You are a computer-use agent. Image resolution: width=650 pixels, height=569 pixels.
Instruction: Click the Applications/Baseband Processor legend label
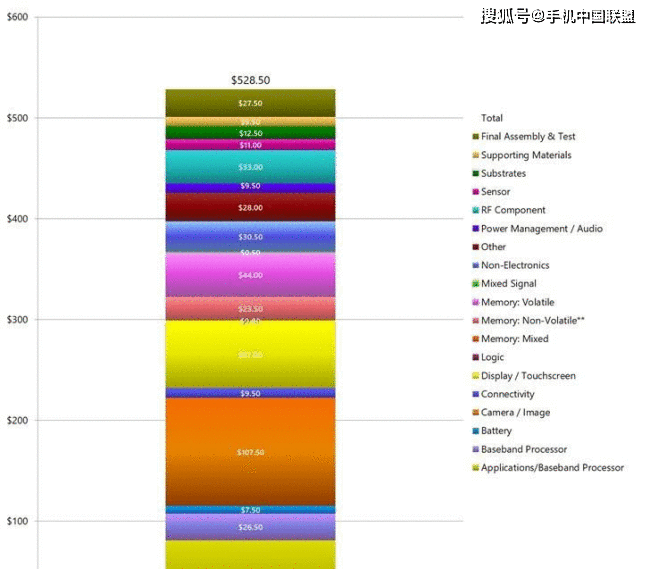(x=552, y=468)
